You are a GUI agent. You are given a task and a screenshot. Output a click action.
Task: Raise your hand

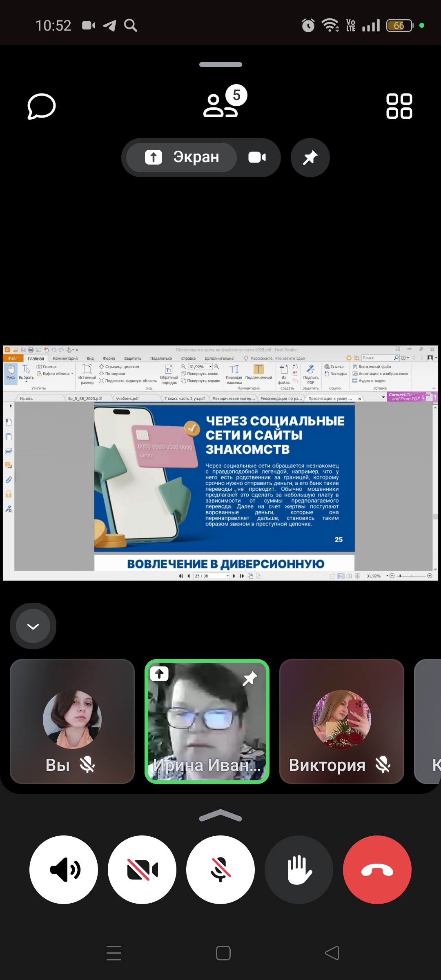299,870
